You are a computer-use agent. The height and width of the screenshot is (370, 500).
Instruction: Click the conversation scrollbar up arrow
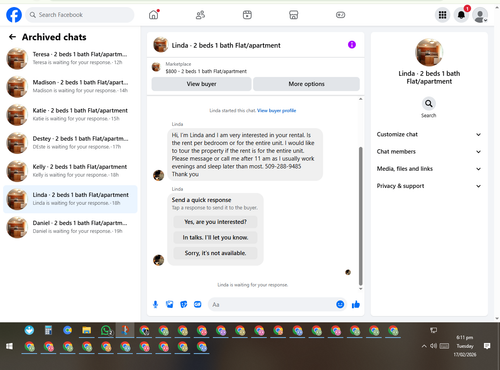(360, 99)
